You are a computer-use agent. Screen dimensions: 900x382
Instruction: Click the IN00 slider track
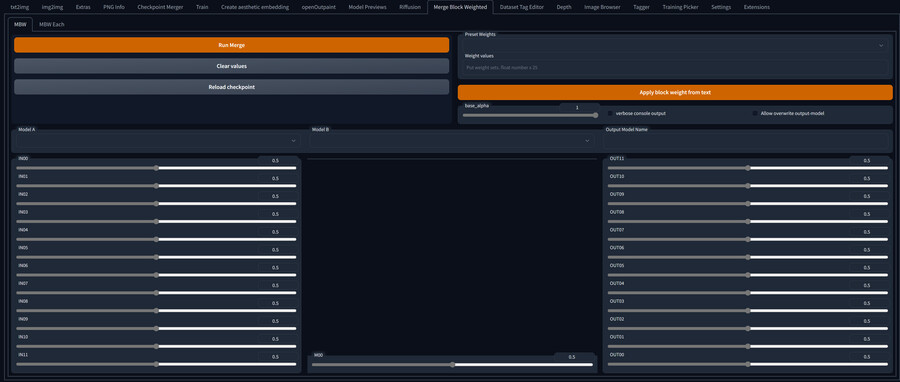pos(157,168)
